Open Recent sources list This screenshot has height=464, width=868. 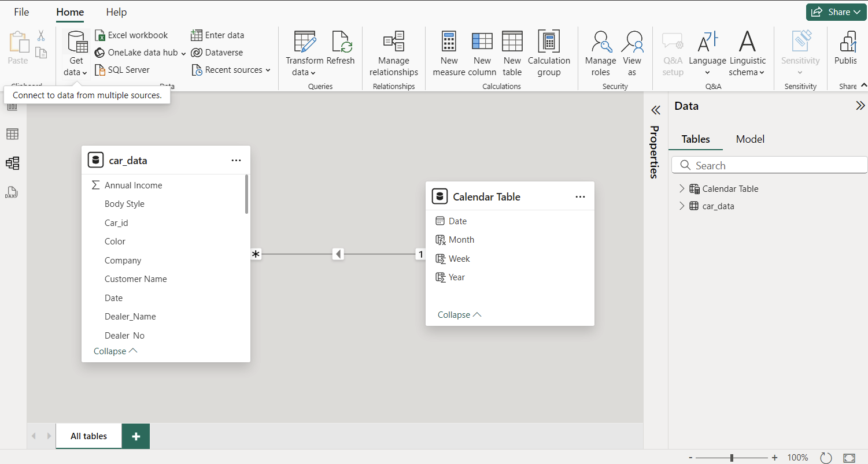231,70
